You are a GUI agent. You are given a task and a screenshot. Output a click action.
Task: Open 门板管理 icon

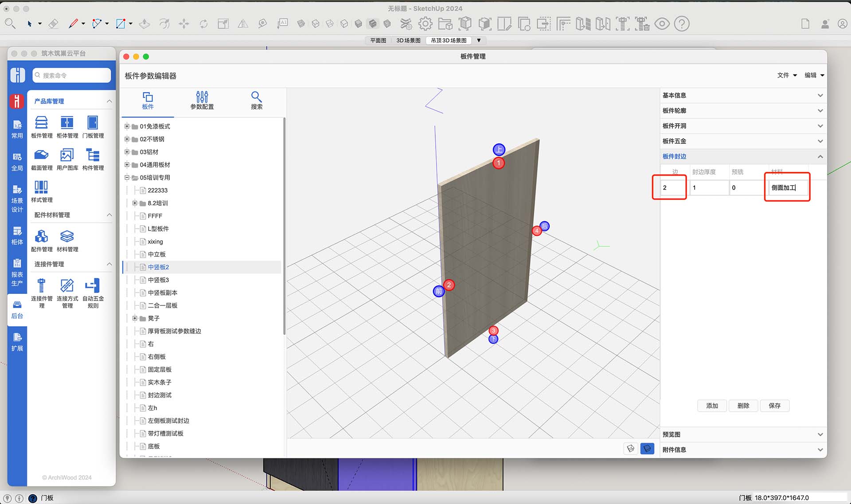click(x=93, y=127)
